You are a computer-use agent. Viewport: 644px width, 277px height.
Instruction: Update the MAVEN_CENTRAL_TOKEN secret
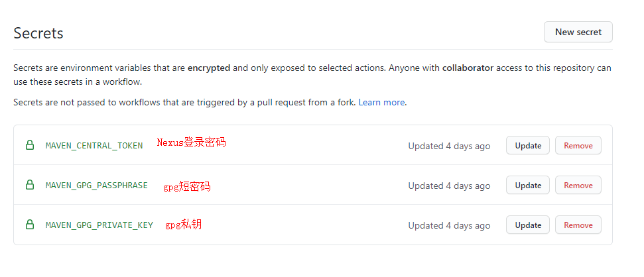click(528, 145)
